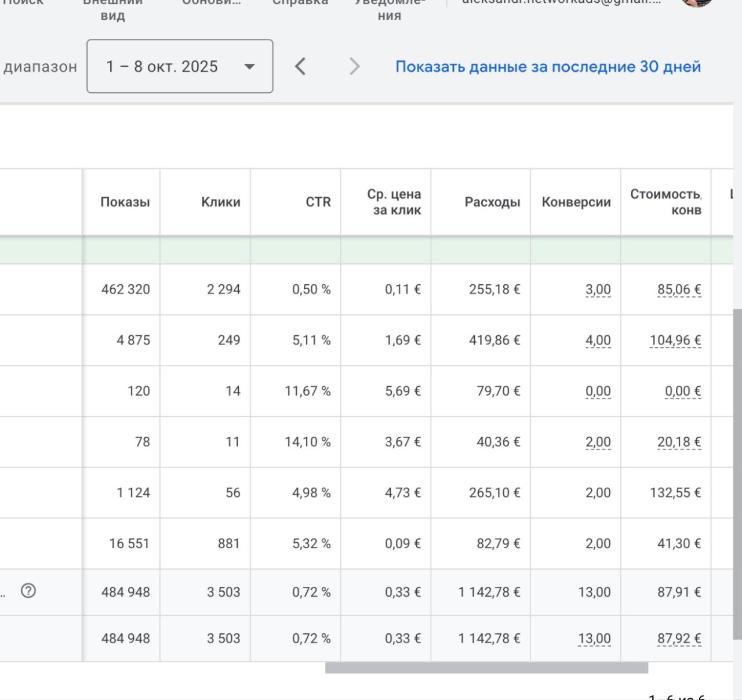Open the date range dropdown '1 – 8 окт. 2025'
The width and height of the screenshot is (742, 700).
tap(180, 66)
